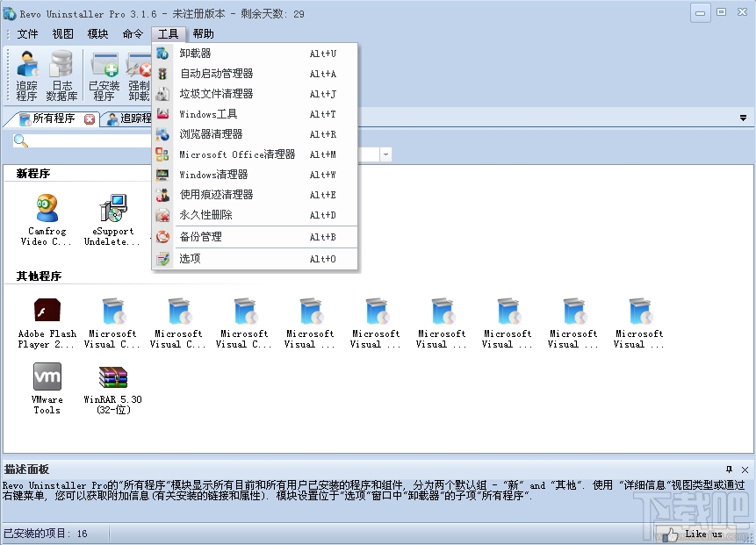The image size is (756, 545).
Task: Click the Like us Facebook button
Action: tap(702, 534)
